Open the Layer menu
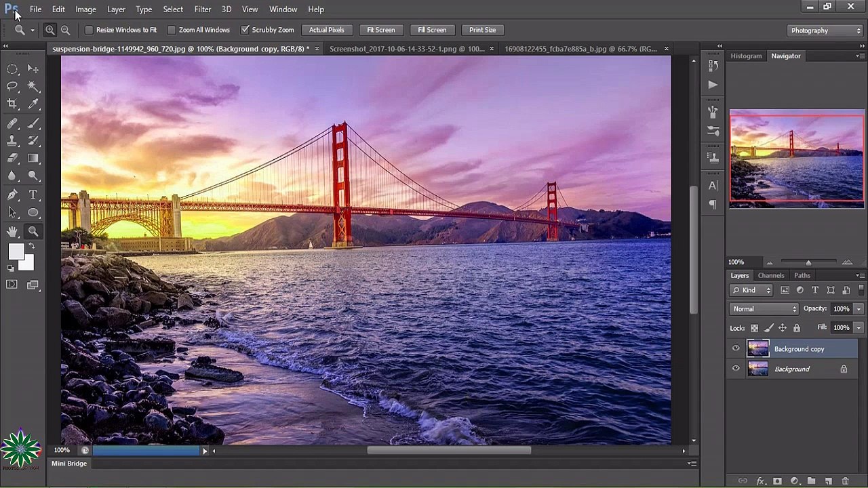Viewport: 868px width, 488px height. (116, 9)
